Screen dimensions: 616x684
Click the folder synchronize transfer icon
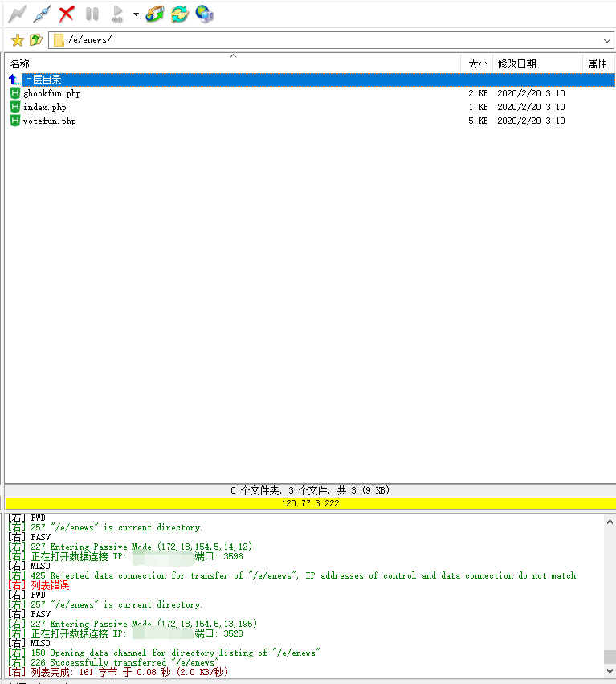[155, 14]
